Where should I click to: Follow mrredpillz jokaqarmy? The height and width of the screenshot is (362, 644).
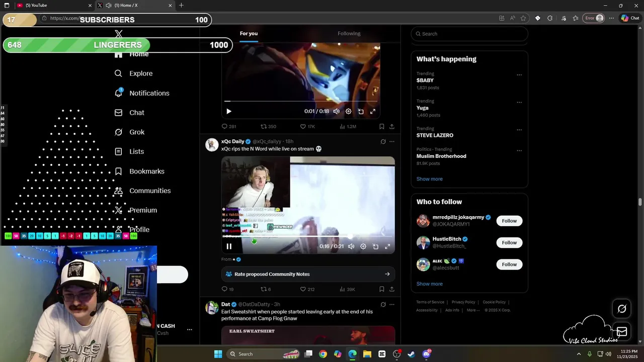(509, 221)
